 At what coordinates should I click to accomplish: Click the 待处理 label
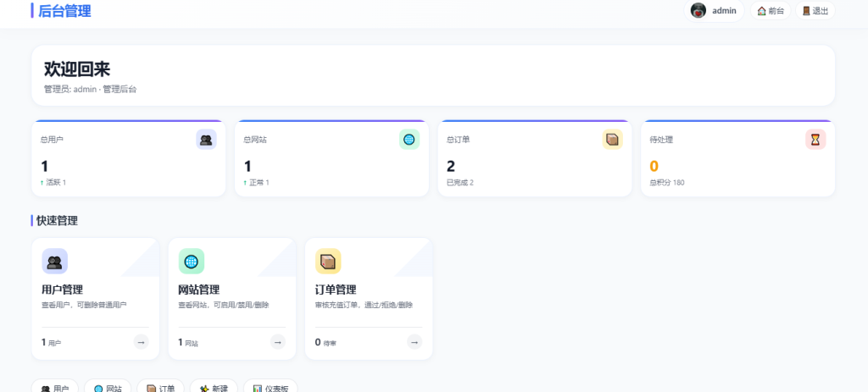tap(661, 140)
